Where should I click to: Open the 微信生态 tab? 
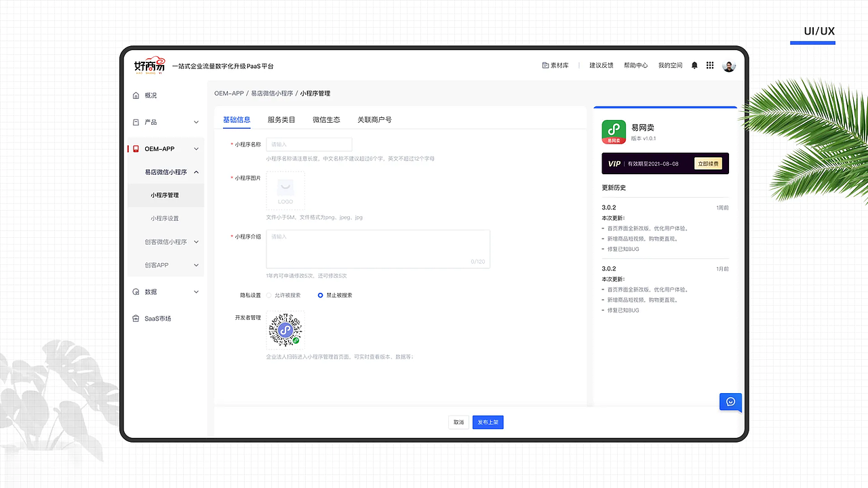click(x=326, y=119)
